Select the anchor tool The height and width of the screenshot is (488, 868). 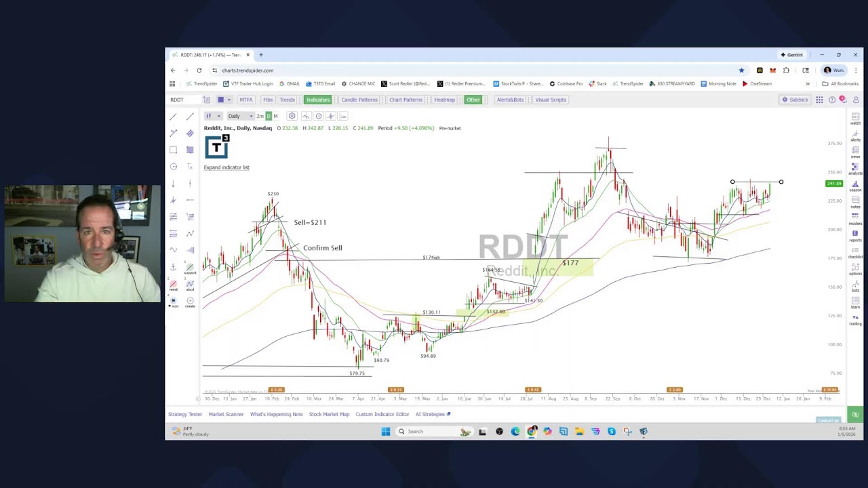[173, 267]
